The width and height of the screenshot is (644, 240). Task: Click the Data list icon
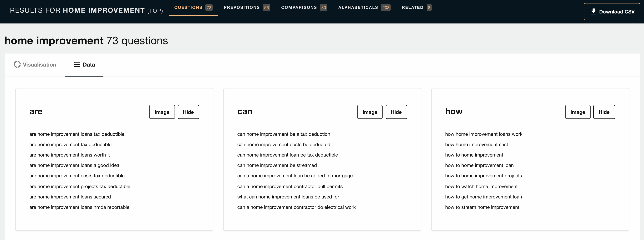tap(77, 64)
